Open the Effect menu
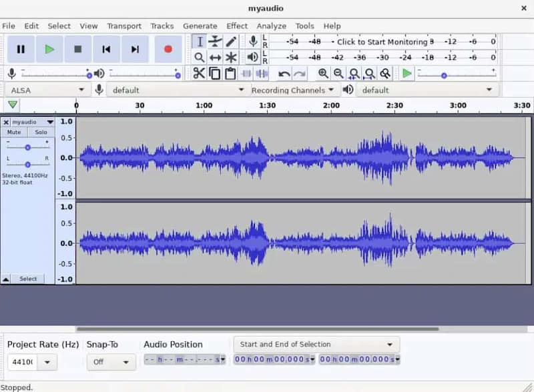This screenshot has width=534, height=392. [236, 26]
